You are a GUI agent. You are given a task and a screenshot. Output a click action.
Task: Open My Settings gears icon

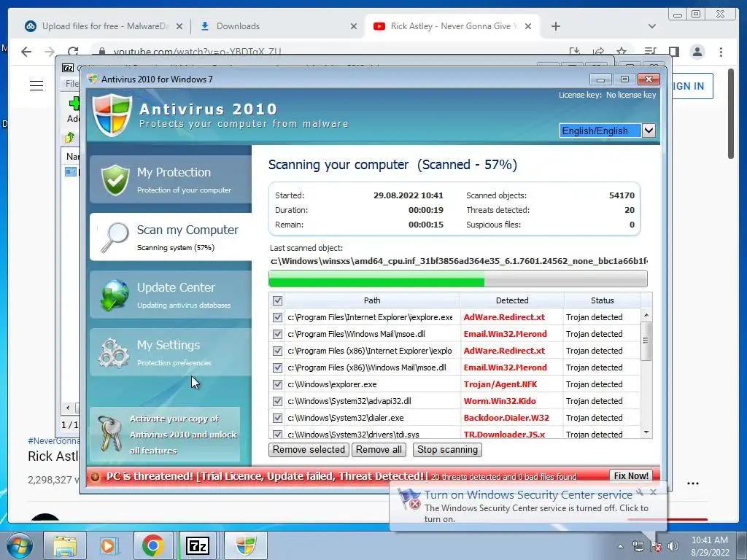pyautogui.click(x=113, y=353)
